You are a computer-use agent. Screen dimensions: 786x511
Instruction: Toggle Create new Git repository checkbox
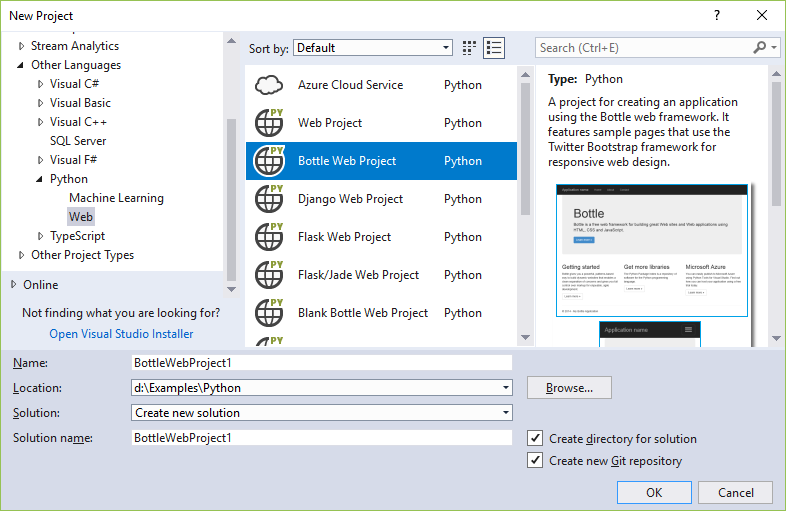point(535,460)
